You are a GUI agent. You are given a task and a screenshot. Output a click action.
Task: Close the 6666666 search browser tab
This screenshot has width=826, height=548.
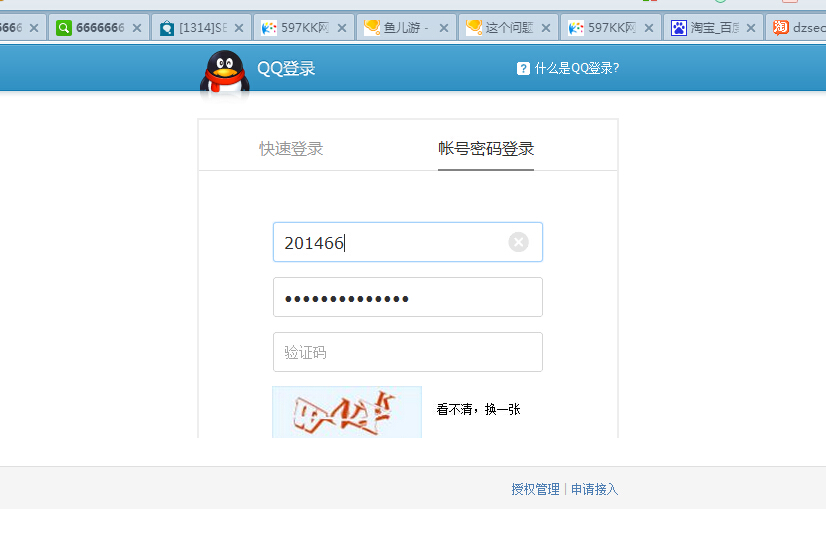click(x=137, y=28)
